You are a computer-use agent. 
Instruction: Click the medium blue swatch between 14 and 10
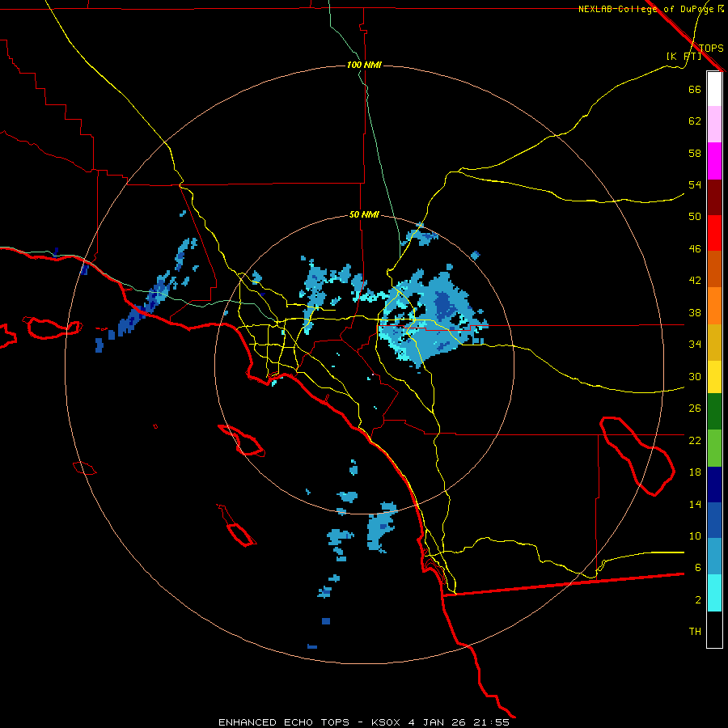(x=714, y=520)
